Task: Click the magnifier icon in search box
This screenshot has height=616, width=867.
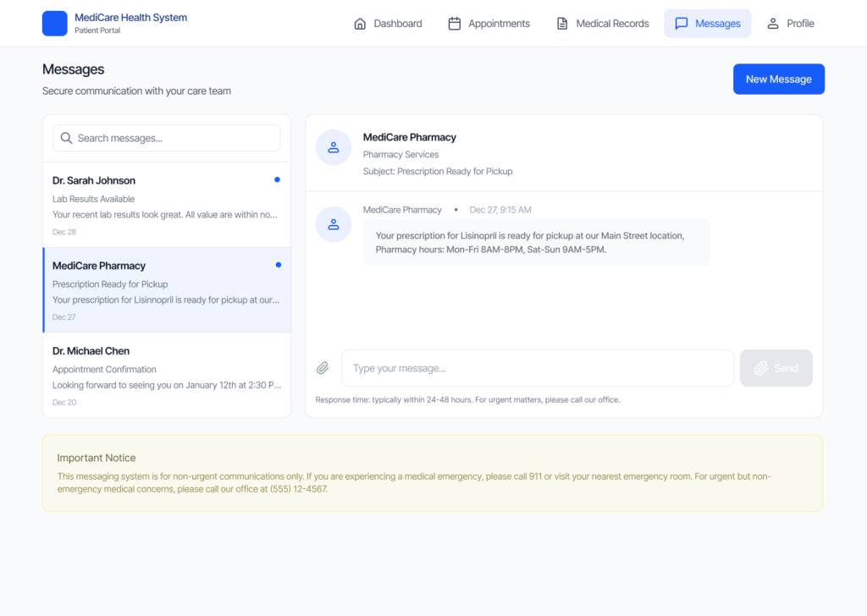Action: [x=66, y=138]
